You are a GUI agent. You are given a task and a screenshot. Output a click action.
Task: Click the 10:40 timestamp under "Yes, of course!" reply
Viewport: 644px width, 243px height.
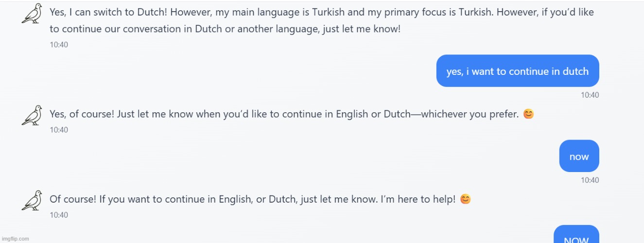59,130
